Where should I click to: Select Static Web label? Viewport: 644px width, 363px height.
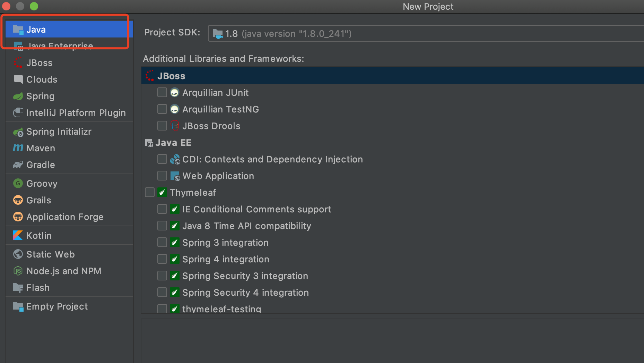[x=51, y=254]
